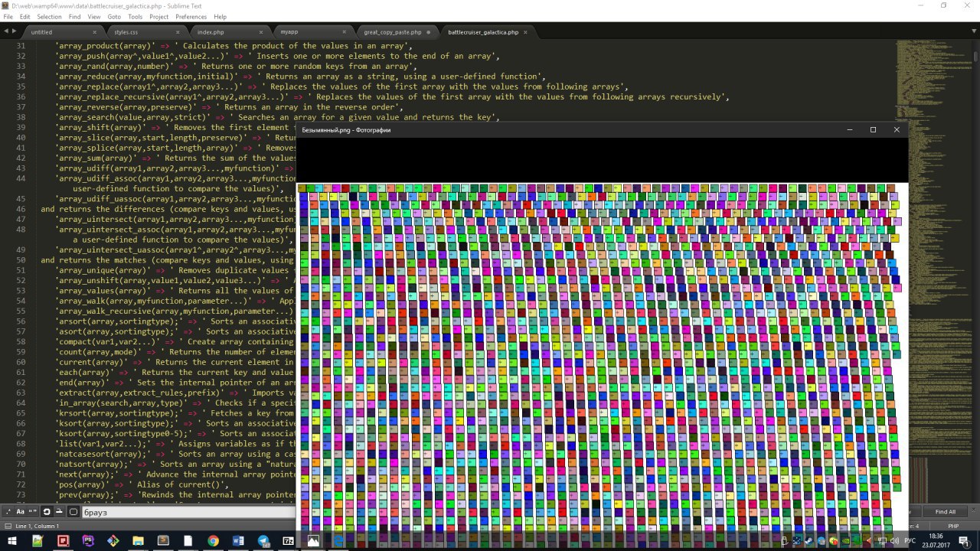Open the tab list dropdown arrow
980x551 pixels.
click(975, 31)
